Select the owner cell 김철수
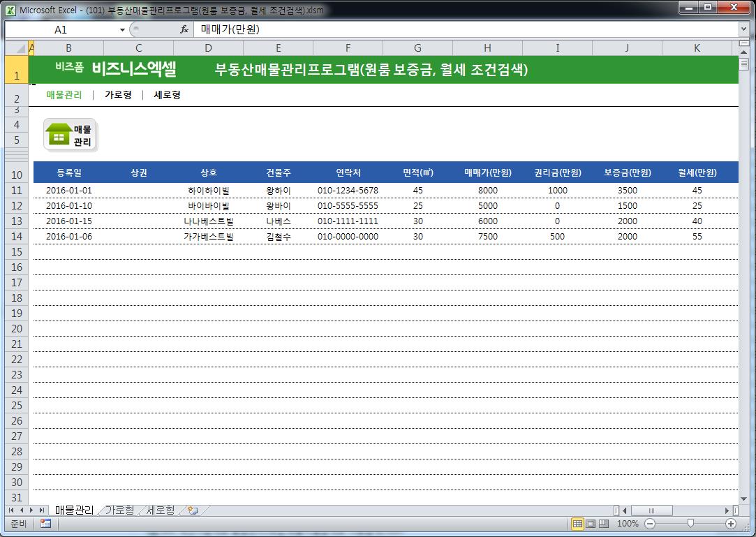756x537 pixels. click(279, 237)
